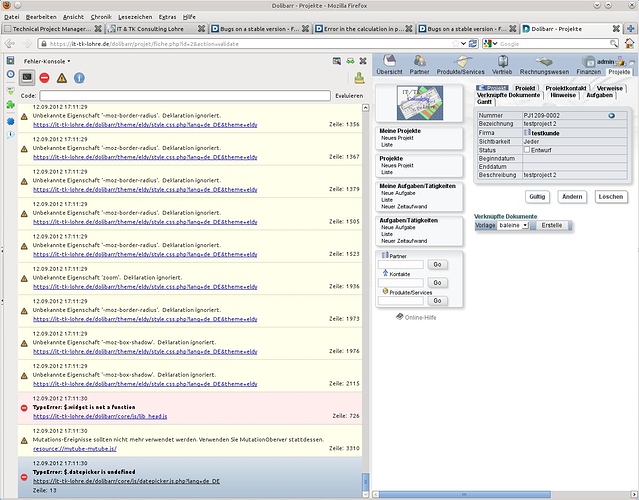Clear the error console log
Viewport: 639px width, 500px height.
359,78
